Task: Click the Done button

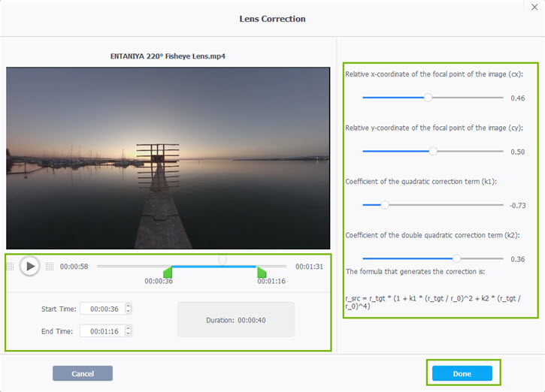Action: click(x=462, y=373)
